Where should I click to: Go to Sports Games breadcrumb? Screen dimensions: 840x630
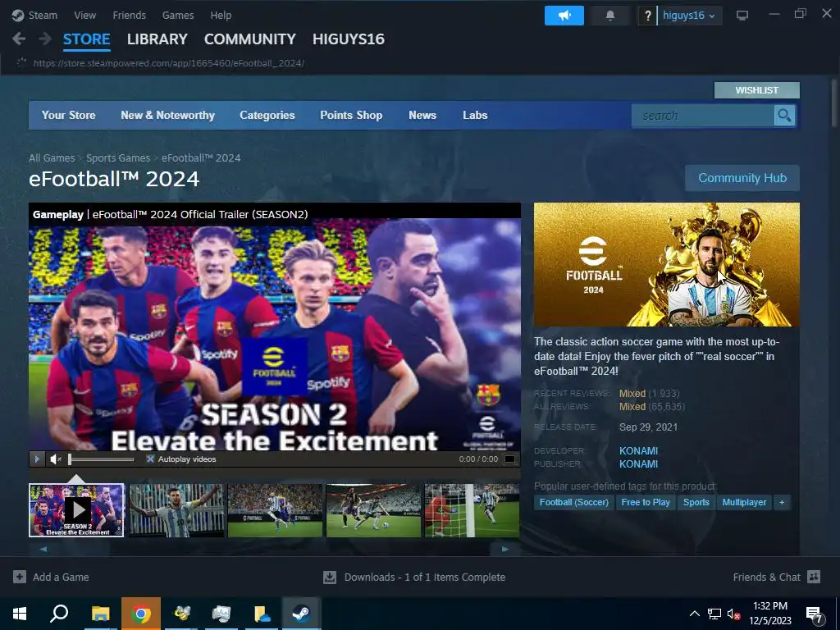(x=118, y=158)
